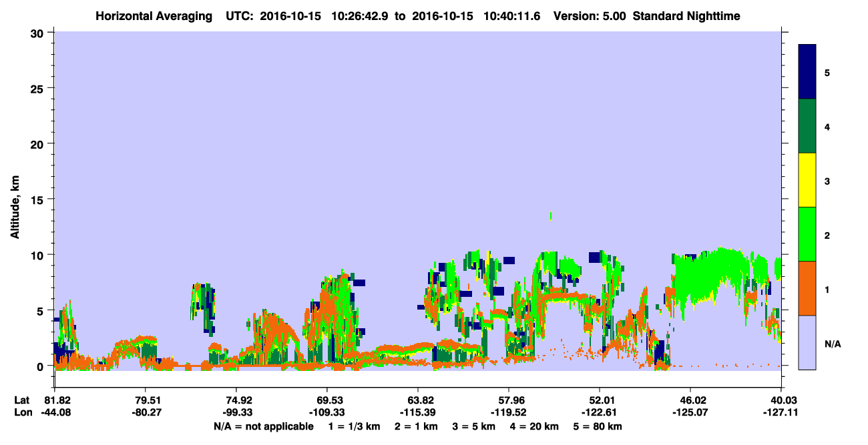Click the colorbar label '4' beside dark green

827,127
